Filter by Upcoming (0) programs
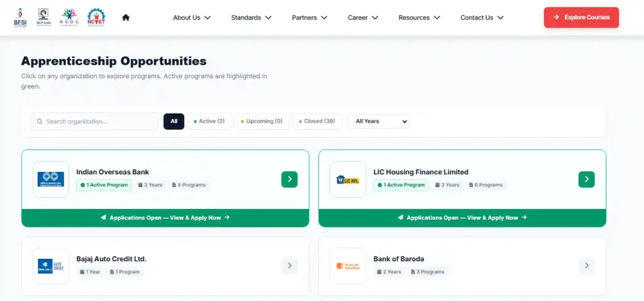Image resolution: width=644 pixels, height=301 pixels. click(x=262, y=122)
